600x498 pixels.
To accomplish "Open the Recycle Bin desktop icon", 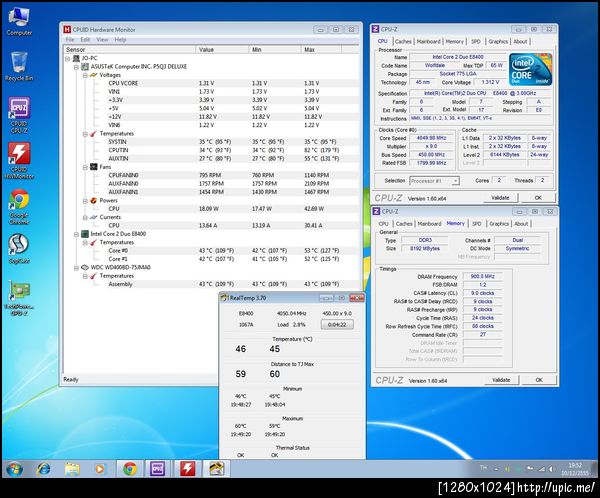I will (19, 66).
